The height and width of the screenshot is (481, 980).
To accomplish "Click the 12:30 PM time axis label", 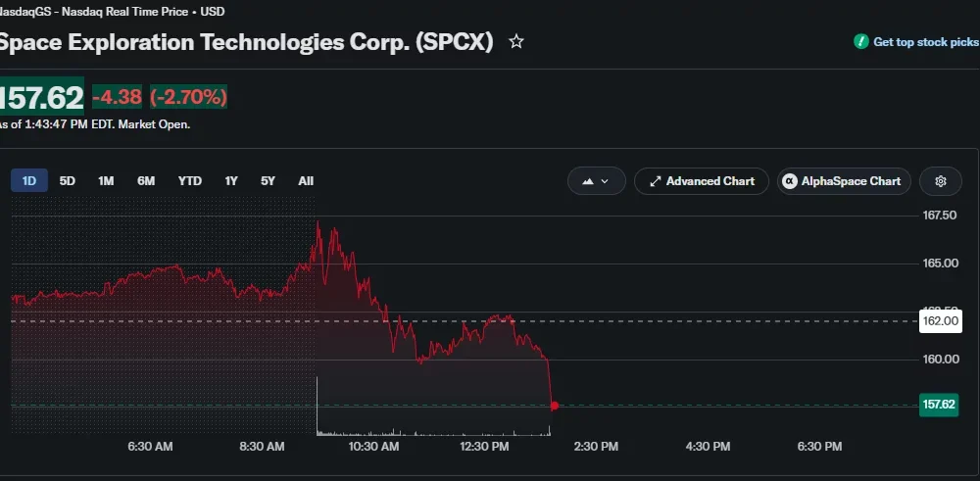I will click(x=484, y=447).
